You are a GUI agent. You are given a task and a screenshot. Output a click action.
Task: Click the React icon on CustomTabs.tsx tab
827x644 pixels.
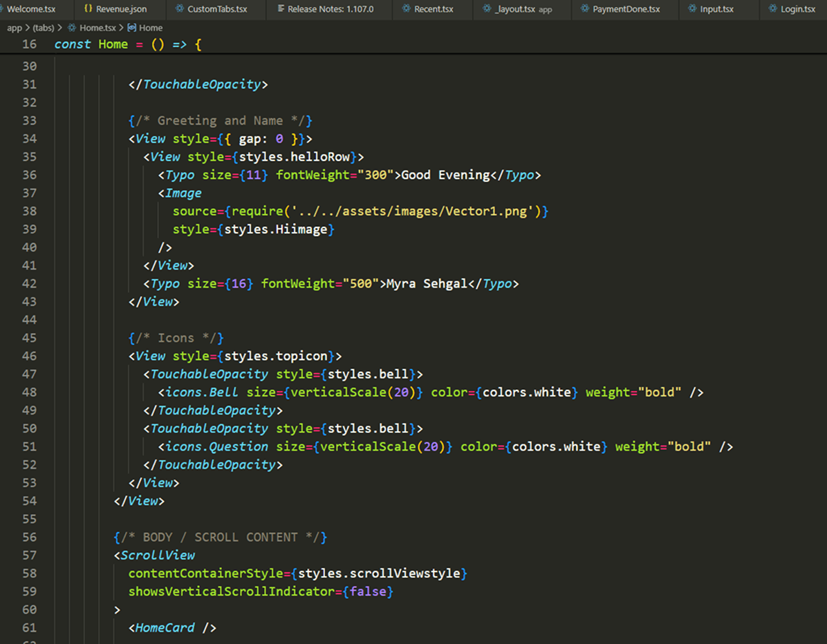tap(179, 8)
